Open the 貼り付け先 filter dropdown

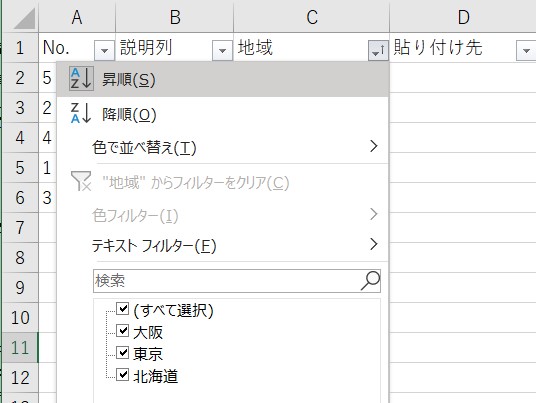click(526, 51)
